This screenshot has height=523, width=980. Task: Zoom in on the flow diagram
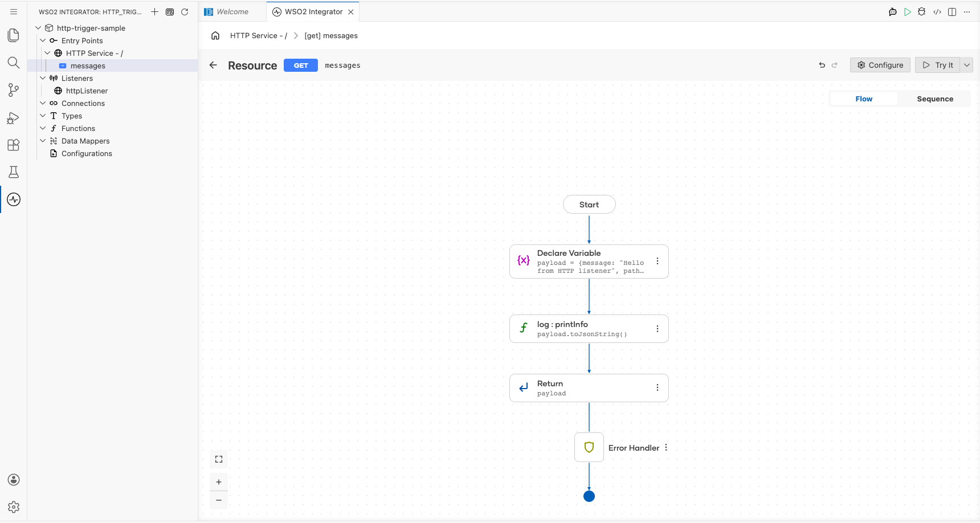coord(219,482)
